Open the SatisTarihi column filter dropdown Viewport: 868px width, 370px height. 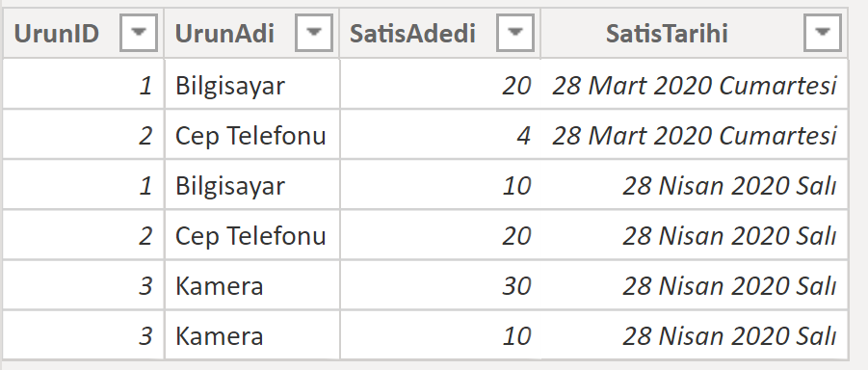coord(822,33)
